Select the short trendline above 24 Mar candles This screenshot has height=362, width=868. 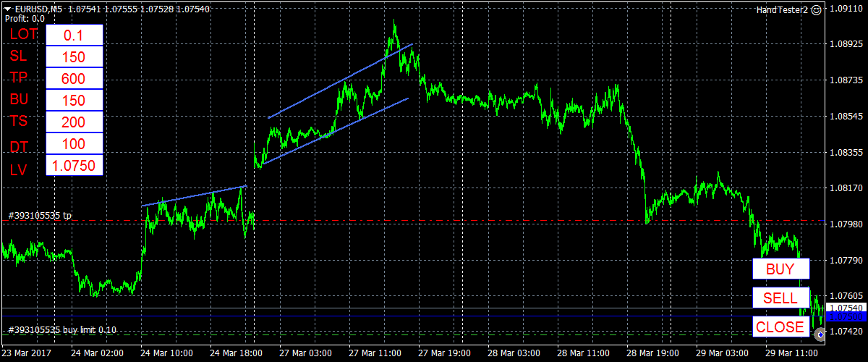point(195,196)
